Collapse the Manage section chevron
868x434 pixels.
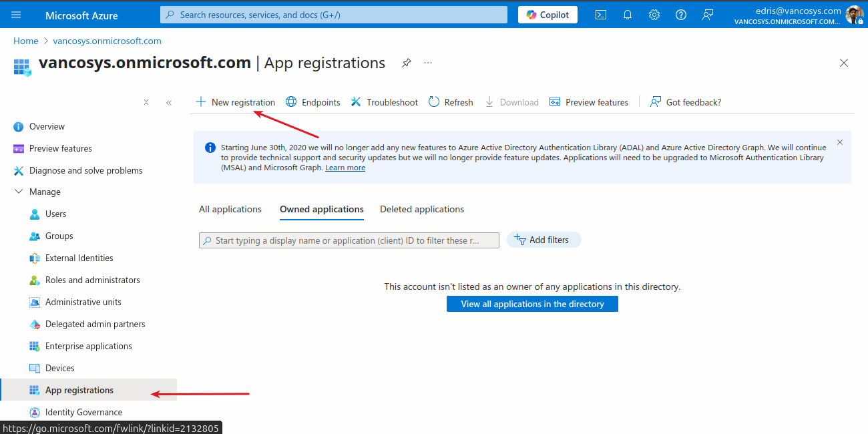point(19,192)
